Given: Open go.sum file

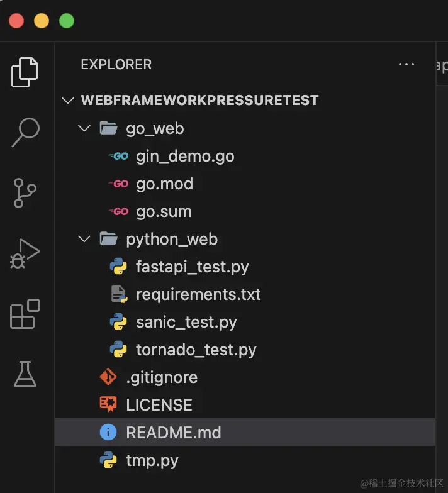Looking at the screenshot, I should 163,211.
